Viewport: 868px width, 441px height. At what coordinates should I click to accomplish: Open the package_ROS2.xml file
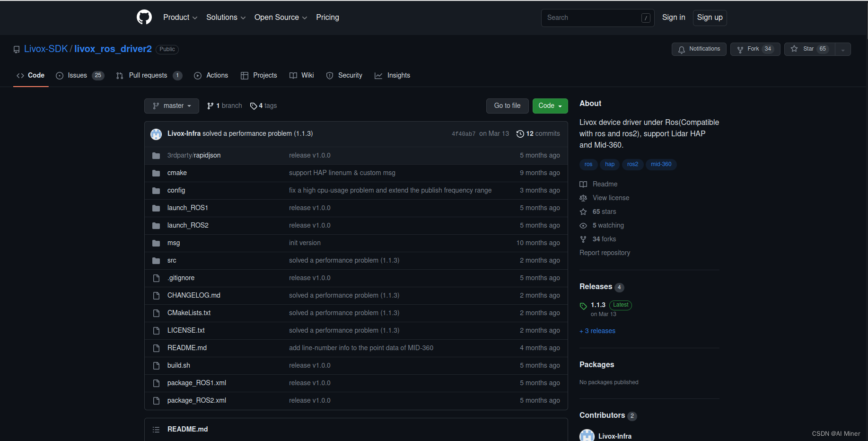click(x=197, y=401)
